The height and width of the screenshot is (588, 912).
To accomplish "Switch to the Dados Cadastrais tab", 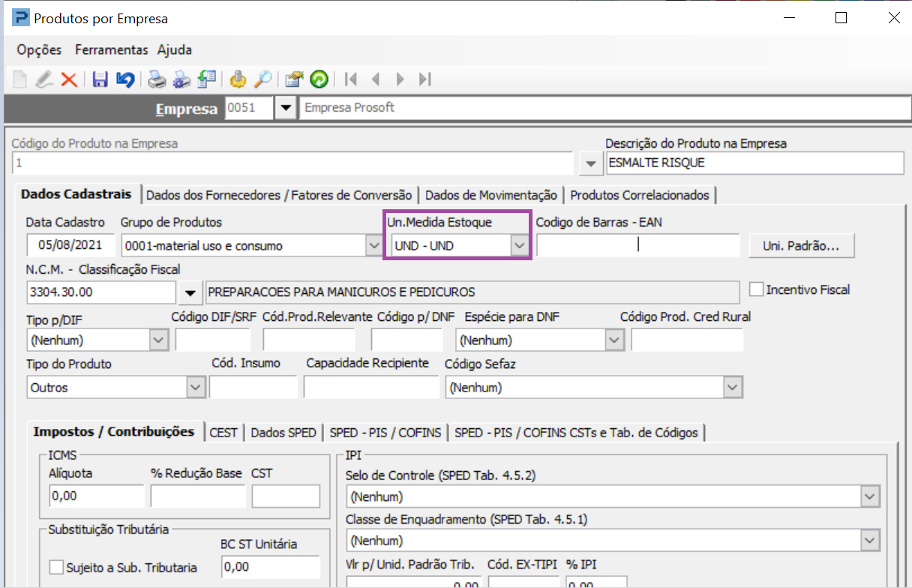I will (76, 194).
